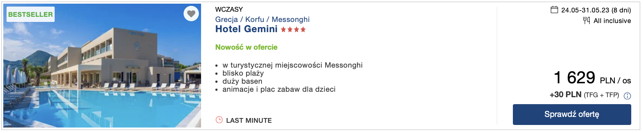
Task: Click the 24.05-31.05.23 (8 dni) date text
Action: coord(596,10)
